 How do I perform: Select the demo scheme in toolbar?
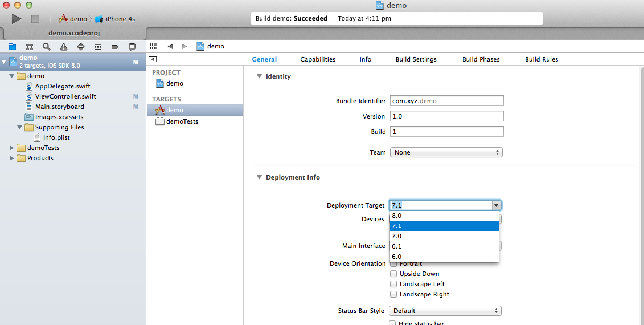click(73, 18)
